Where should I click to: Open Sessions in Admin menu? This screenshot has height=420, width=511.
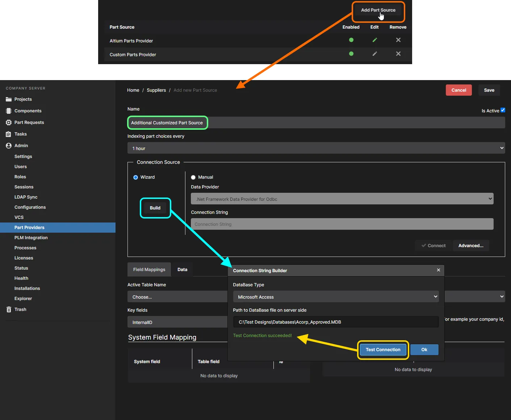click(24, 187)
